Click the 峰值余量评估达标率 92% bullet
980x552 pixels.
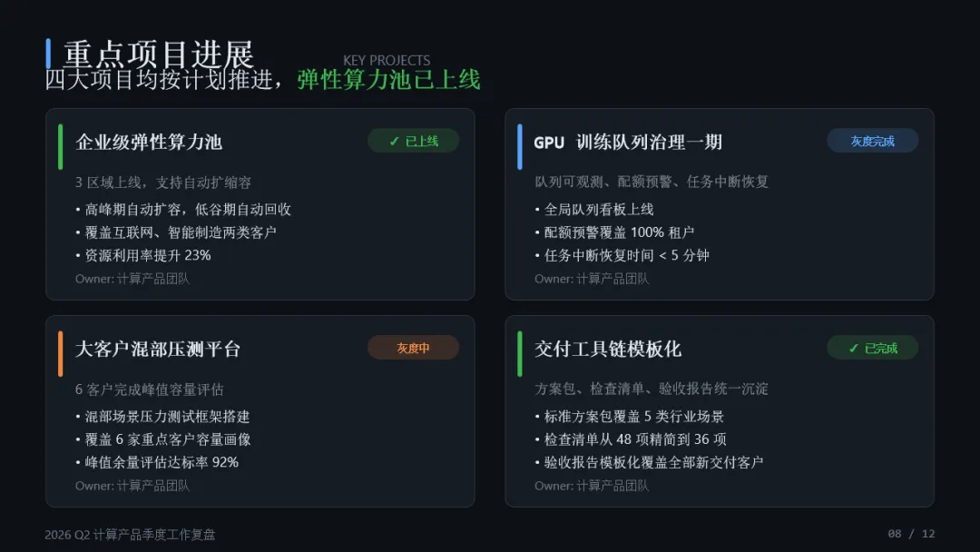click(157, 462)
